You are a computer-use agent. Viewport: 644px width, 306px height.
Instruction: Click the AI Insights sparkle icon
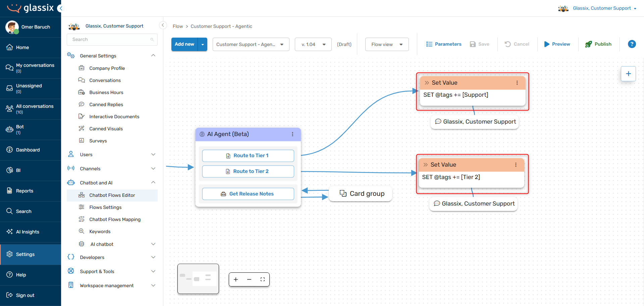tap(10, 232)
